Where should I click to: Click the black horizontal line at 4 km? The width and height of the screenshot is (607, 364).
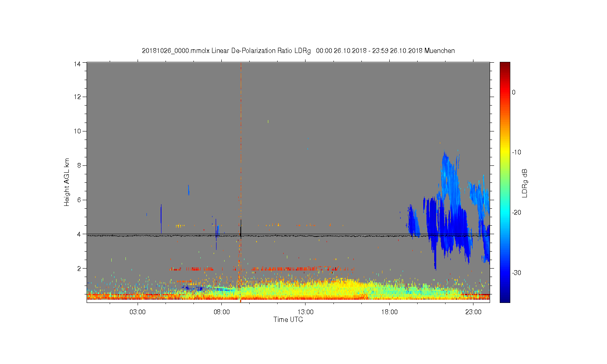[288, 234]
